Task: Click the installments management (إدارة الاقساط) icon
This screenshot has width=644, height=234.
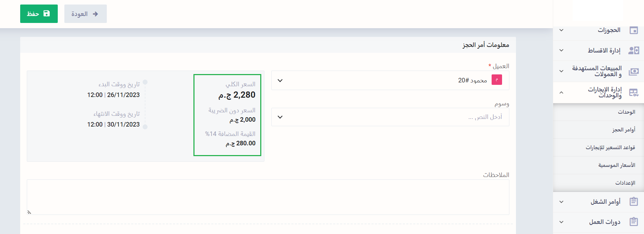Action: click(634, 50)
